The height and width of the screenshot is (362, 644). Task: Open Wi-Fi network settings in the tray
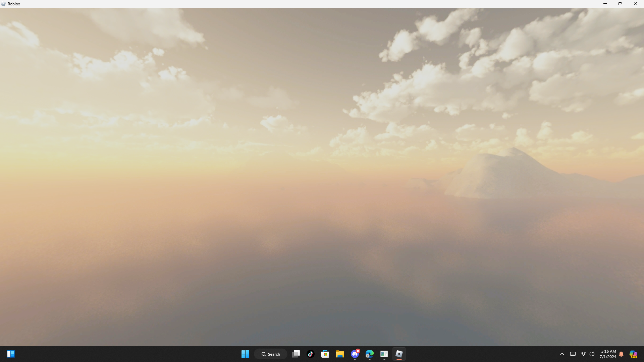pyautogui.click(x=584, y=354)
